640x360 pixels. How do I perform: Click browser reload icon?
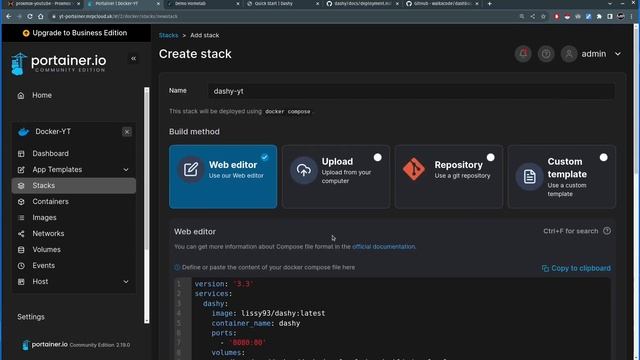pos(30,16)
